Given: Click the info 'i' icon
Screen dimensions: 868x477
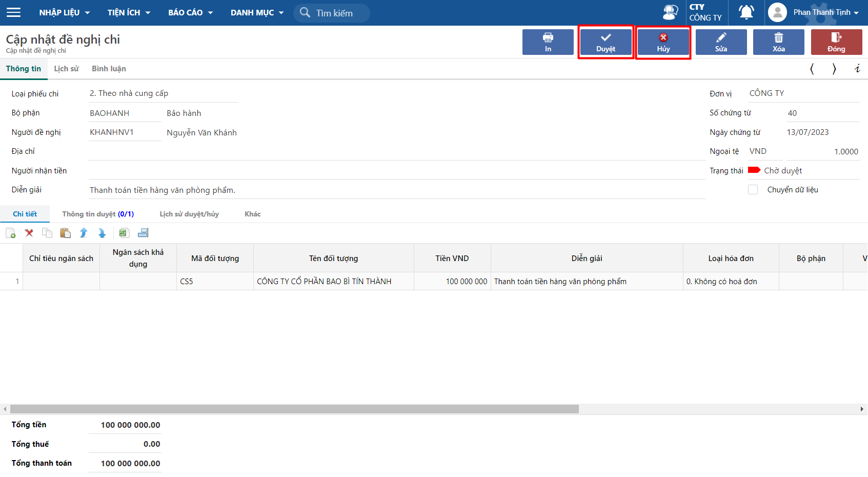Looking at the screenshot, I should tap(857, 69).
